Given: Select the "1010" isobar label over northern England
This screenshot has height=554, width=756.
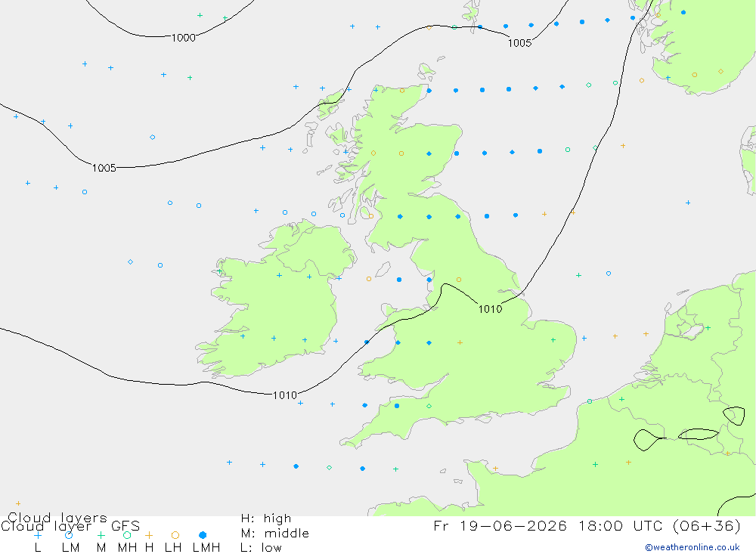Looking at the screenshot, I should click(x=490, y=309).
